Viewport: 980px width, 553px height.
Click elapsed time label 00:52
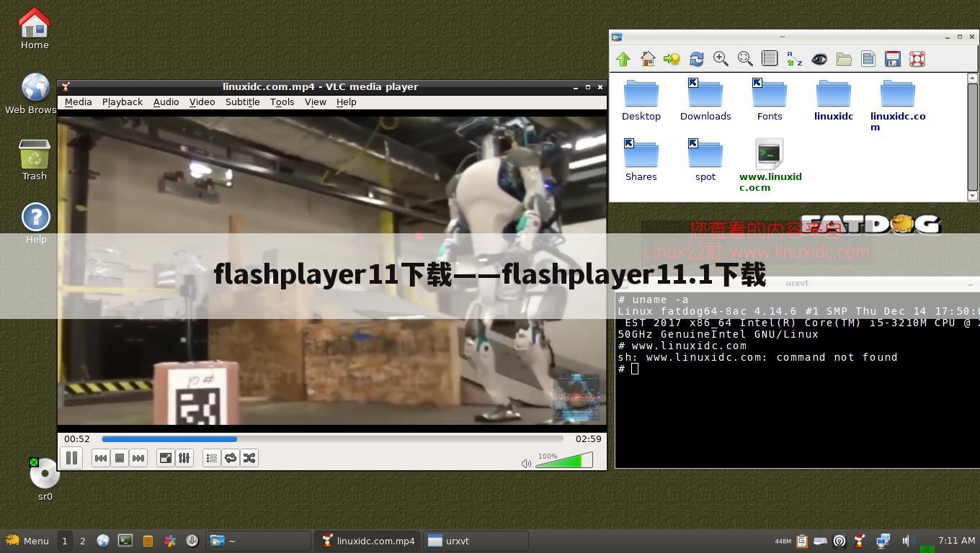pos(77,439)
